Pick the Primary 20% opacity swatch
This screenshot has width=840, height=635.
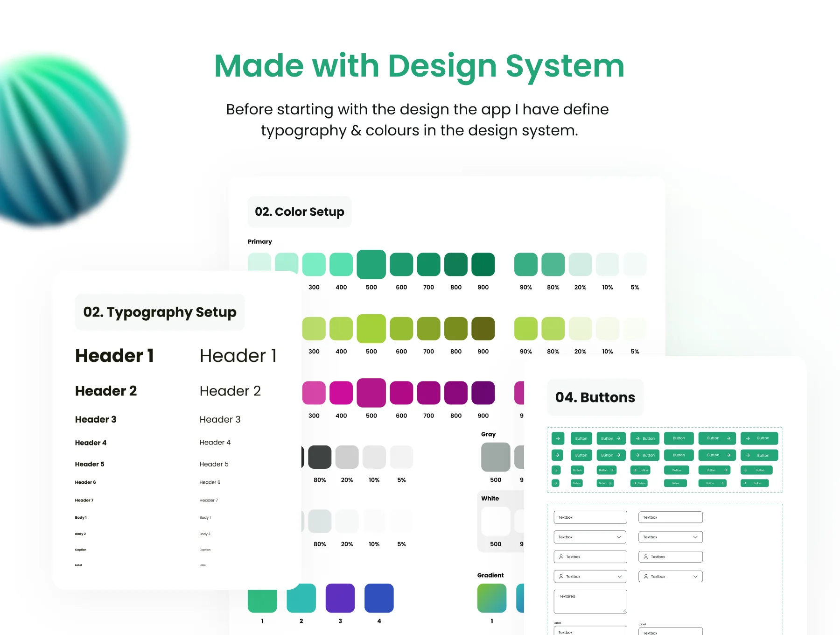pos(581,264)
